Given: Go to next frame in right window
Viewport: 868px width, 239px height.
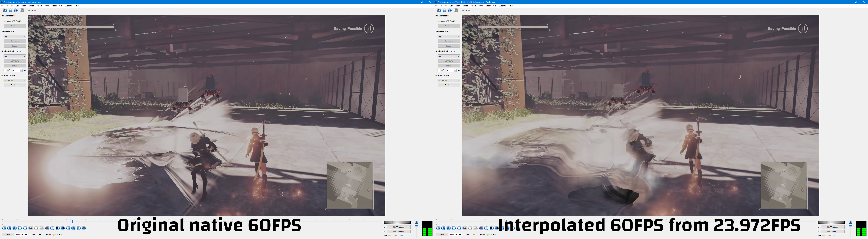Looking at the screenshot, I should [x=448, y=228].
